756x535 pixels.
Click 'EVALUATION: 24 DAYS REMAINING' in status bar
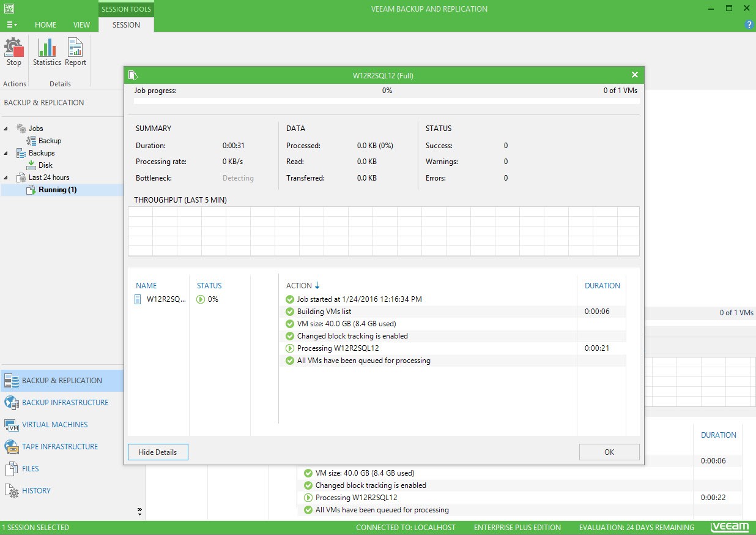637,528
